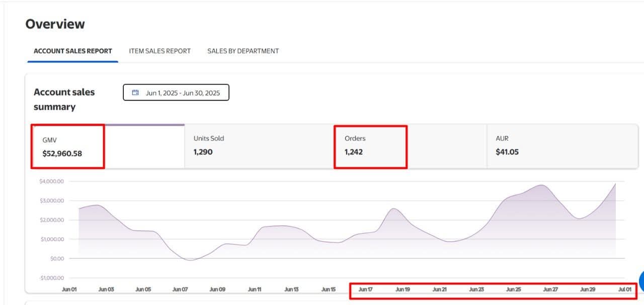
Task: Click the $1,000.00 y-axis label
Action: tap(51, 239)
